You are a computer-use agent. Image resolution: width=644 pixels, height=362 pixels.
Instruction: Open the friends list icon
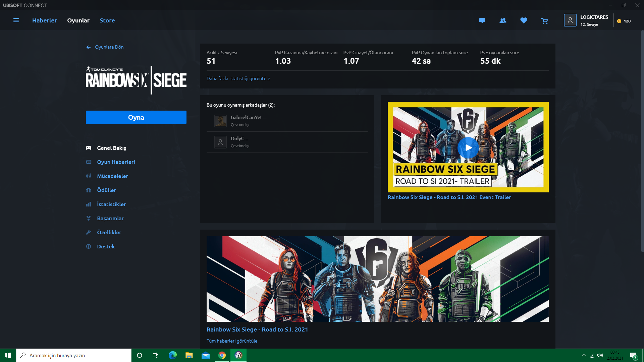tap(503, 20)
